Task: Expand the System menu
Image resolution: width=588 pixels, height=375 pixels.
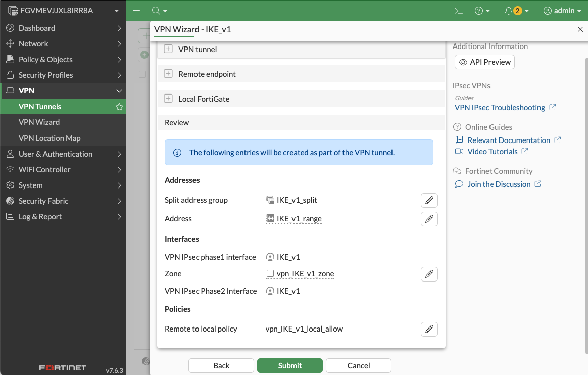Action: coord(63,185)
